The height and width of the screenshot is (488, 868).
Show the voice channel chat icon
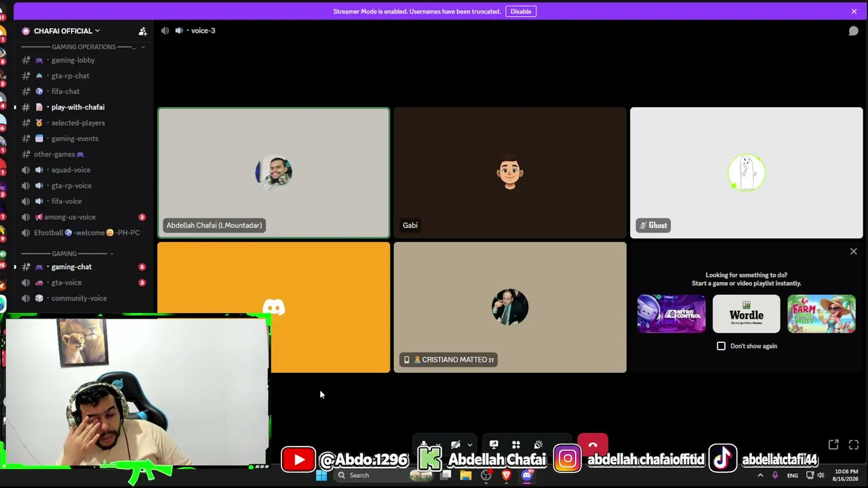(x=853, y=30)
